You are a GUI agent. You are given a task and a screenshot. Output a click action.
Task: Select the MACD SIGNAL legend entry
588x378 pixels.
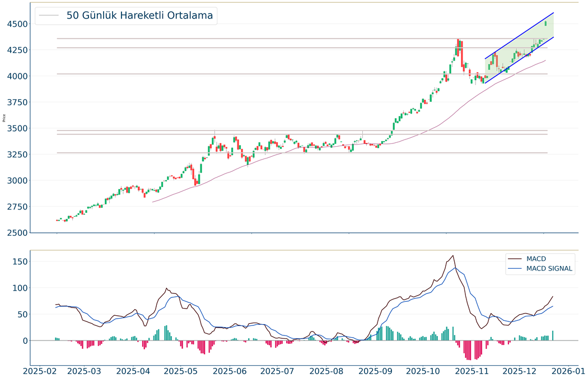pos(549,269)
